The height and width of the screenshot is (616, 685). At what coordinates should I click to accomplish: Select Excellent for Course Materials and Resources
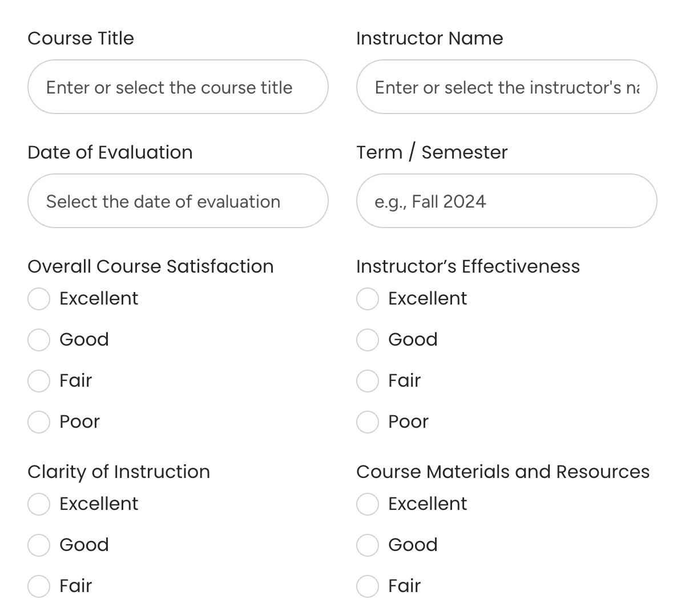point(367,504)
